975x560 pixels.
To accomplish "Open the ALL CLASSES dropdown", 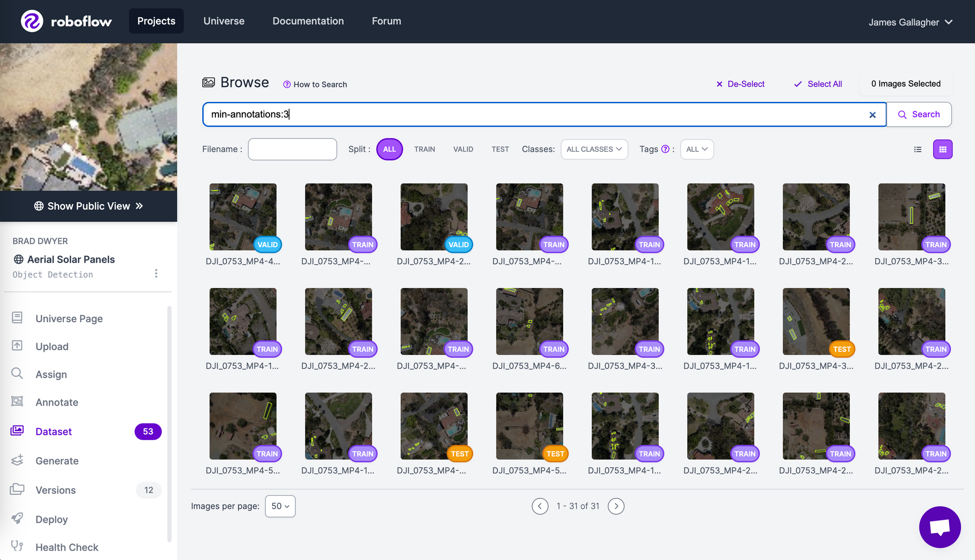I will pos(594,149).
